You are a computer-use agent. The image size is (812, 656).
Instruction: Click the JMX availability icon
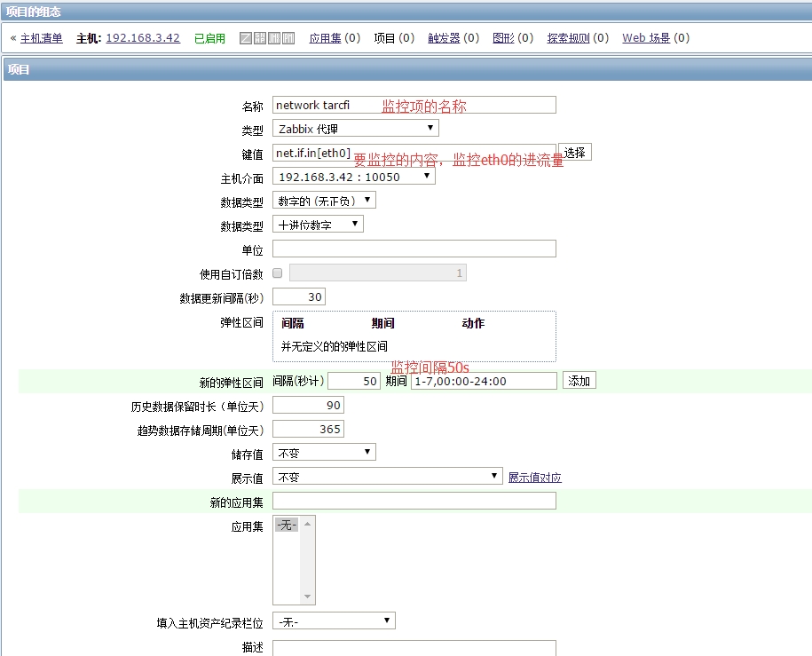click(274, 38)
